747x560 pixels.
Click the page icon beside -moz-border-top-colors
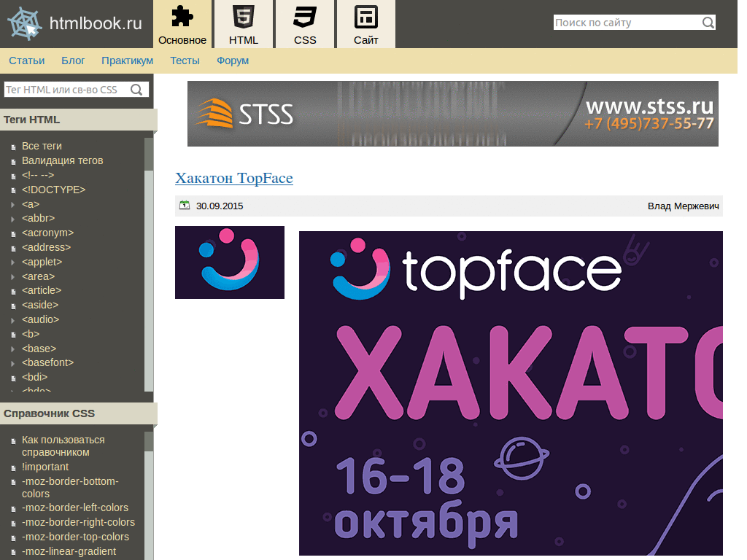tap(13, 538)
